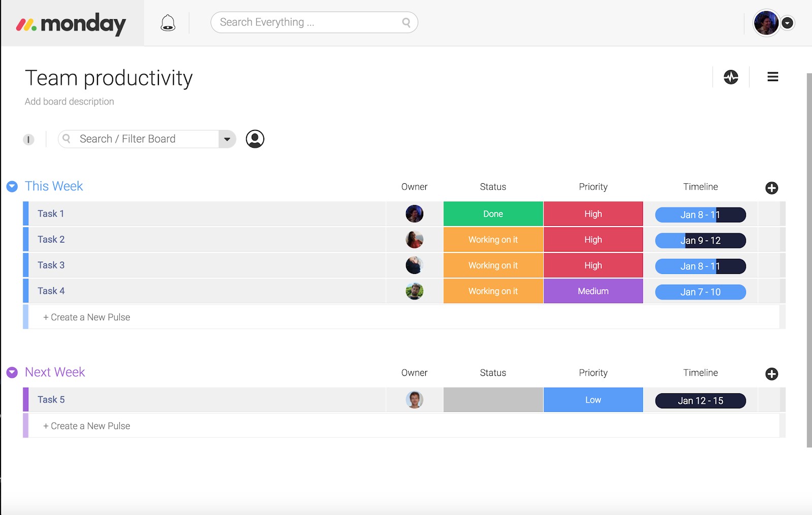The image size is (812, 515).
Task: Collapse the This Week group
Action: 12,187
